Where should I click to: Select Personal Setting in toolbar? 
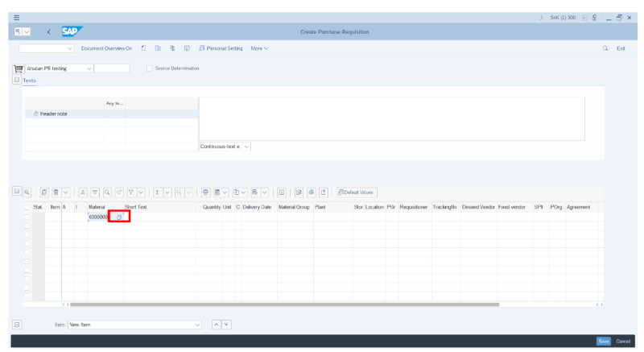click(221, 48)
